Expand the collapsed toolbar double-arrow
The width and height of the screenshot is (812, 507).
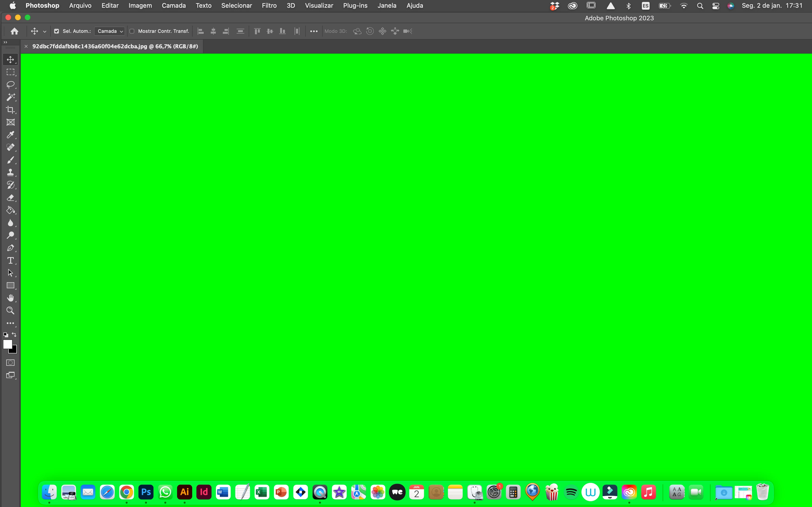click(5, 42)
